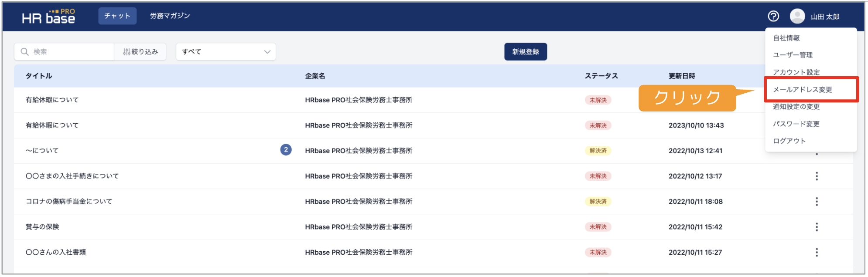The image size is (868, 277).
Task: Open three-dot menu for 〇〇さんの入社書類 row
Action: tap(817, 252)
